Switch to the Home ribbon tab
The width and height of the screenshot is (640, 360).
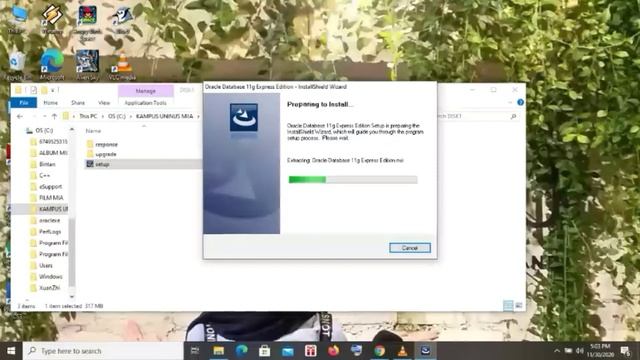coord(51,103)
